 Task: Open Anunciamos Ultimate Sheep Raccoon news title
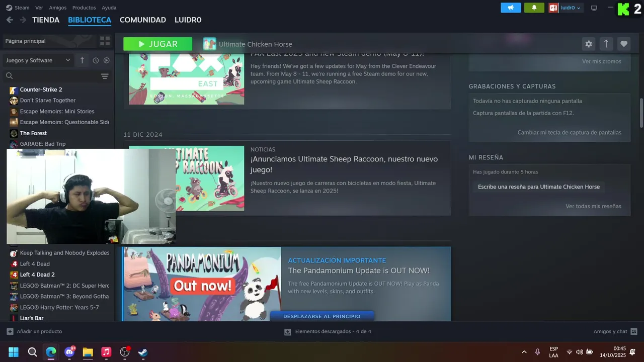[x=344, y=164]
